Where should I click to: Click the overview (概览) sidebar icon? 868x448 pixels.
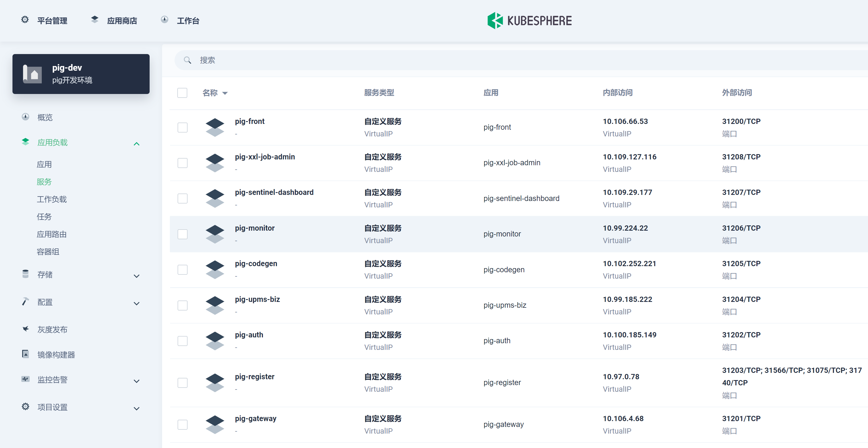click(25, 117)
